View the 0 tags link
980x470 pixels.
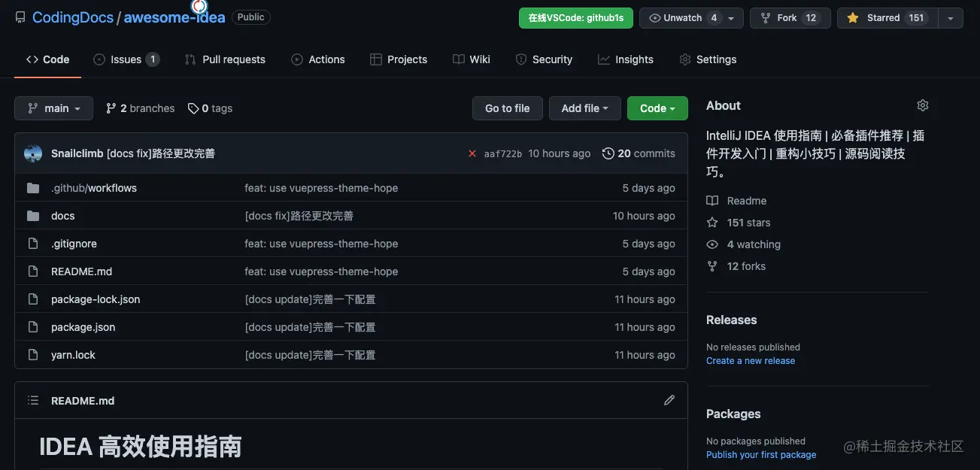[x=210, y=108]
